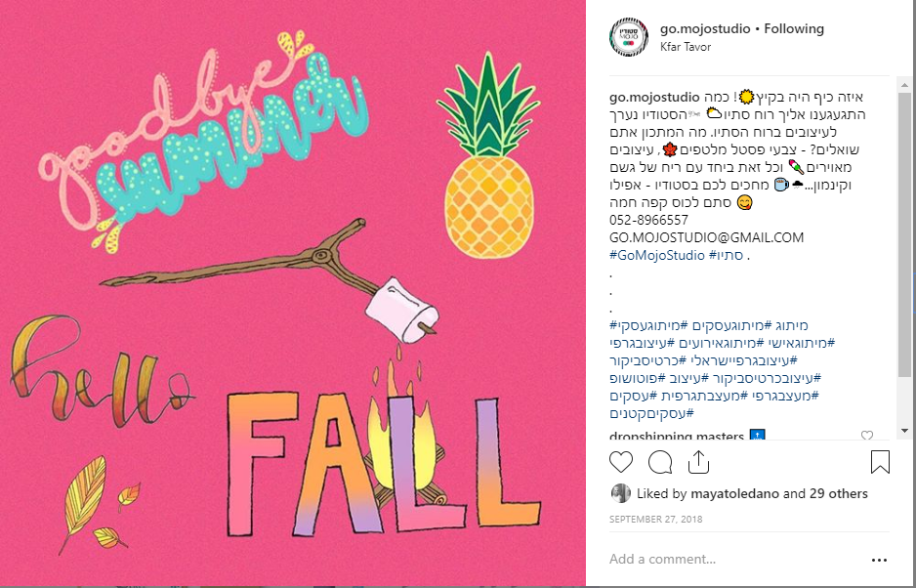Show the 29 others who liked
The height and width of the screenshot is (588, 916).
point(839,493)
